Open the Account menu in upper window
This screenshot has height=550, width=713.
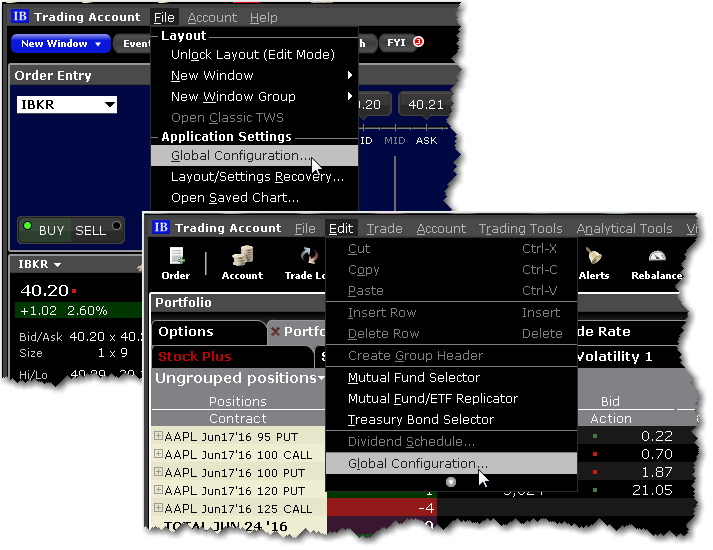tap(212, 18)
